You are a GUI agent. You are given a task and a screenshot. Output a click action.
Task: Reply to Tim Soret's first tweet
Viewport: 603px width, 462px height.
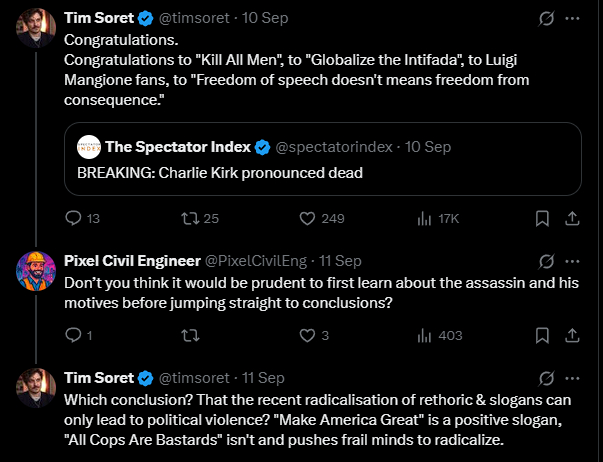coord(72,218)
